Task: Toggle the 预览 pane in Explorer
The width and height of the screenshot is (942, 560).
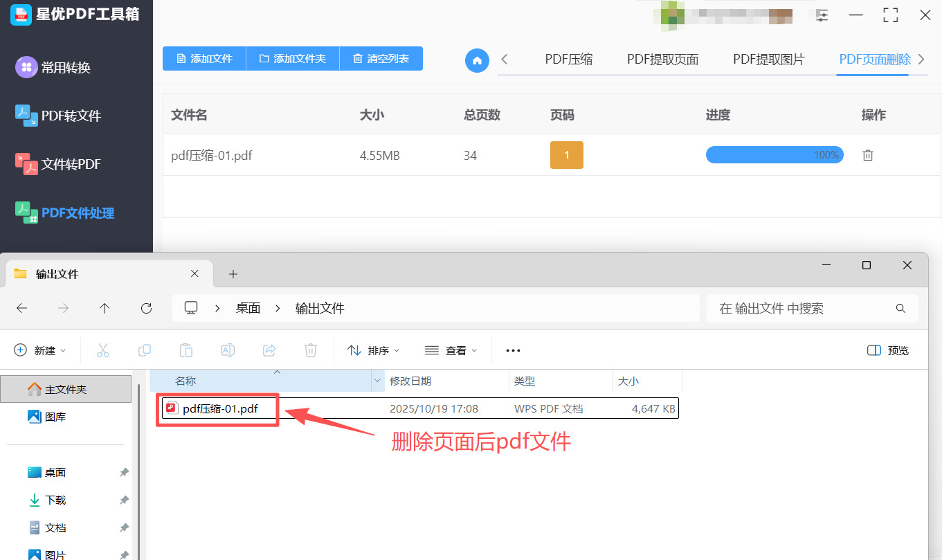Action: [x=887, y=350]
